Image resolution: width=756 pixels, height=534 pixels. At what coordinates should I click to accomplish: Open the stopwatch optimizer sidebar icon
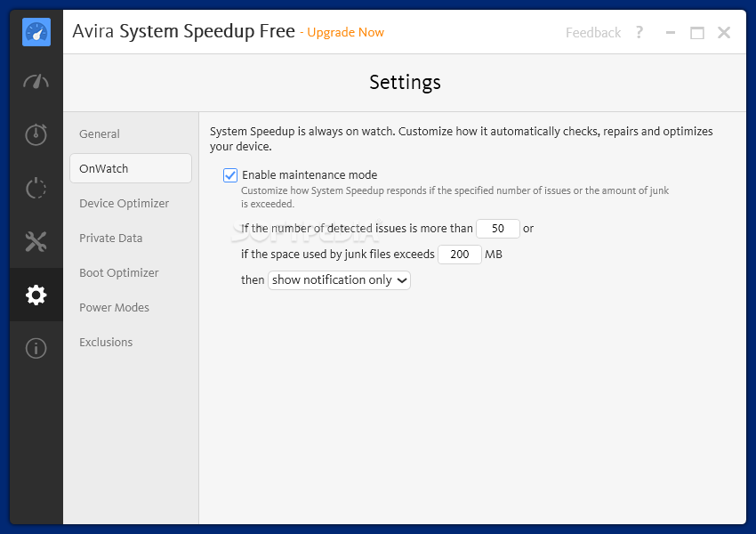[x=36, y=134]
